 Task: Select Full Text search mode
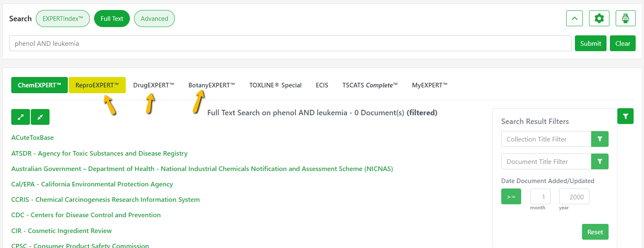coord(112,19)
